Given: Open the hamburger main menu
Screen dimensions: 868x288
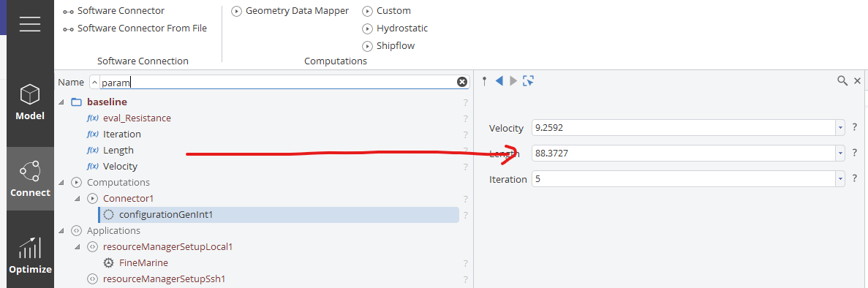Looking at the screenshot, I should click(29, 24).
